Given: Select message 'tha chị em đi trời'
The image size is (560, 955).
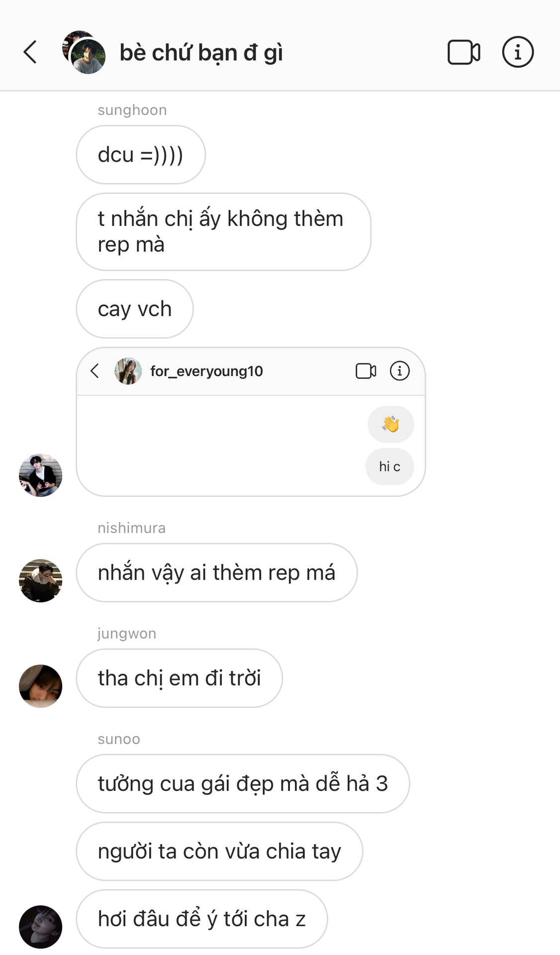Looking at the screenshot, I should point(180,678).
